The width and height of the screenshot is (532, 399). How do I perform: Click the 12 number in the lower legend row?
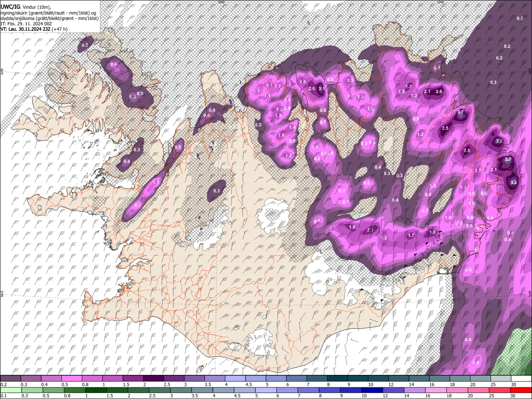coord(385,396)
